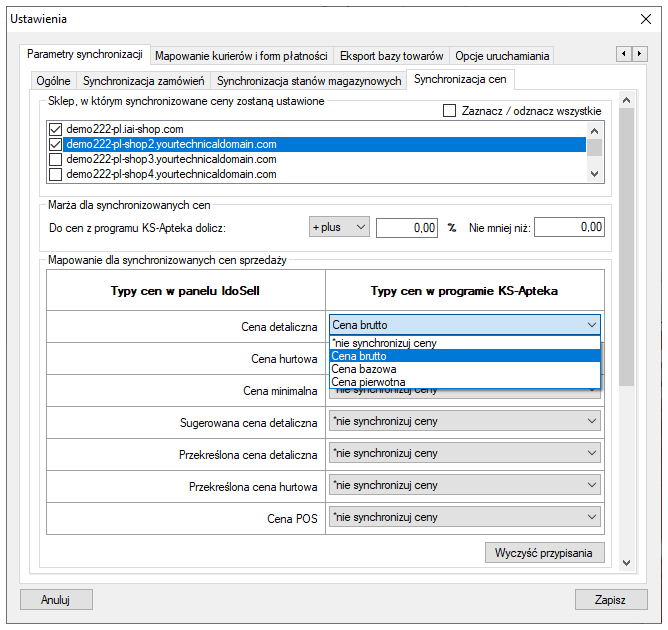
Task: Expand the Cena POS price type dropdown
Action: coord(465,518)
